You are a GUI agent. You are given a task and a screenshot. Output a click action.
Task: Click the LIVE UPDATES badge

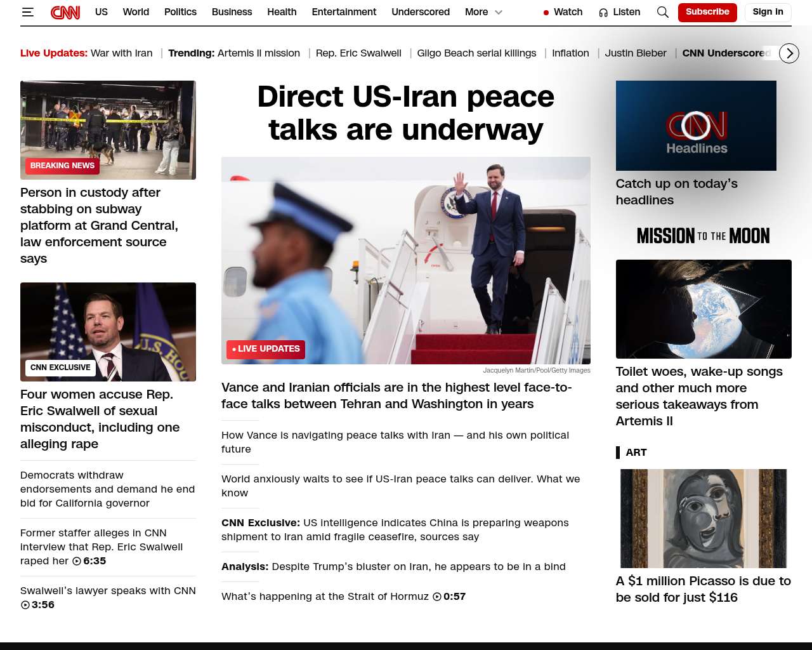click(266, 349)
